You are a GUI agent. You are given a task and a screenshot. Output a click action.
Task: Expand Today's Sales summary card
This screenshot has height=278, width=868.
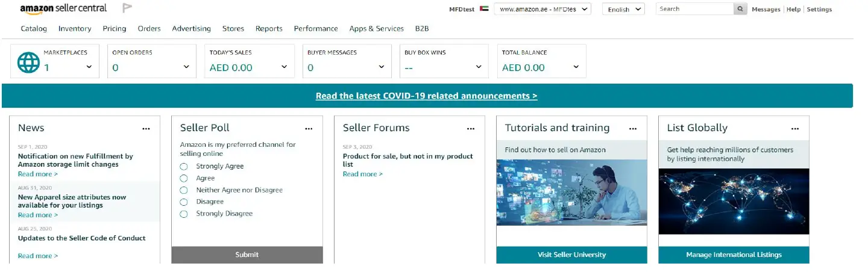(285, 67)
